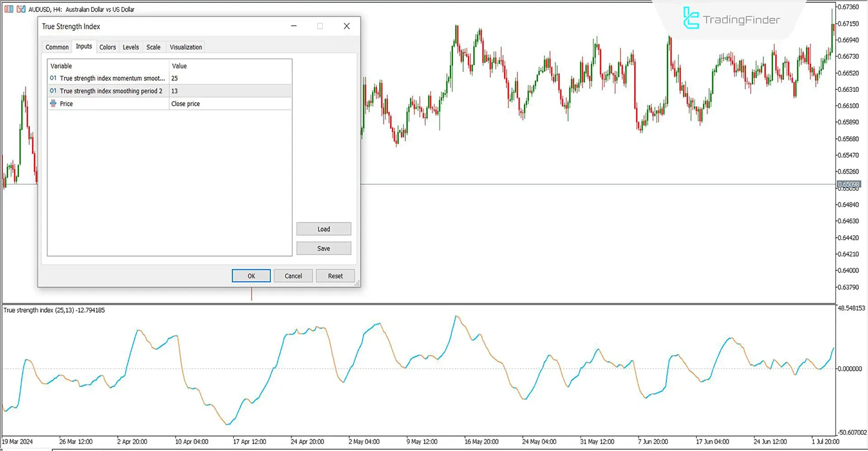Image resolution: width=868 pixels, height=451 pixels.
Task: Click the Load button
Action: [323, 229]
